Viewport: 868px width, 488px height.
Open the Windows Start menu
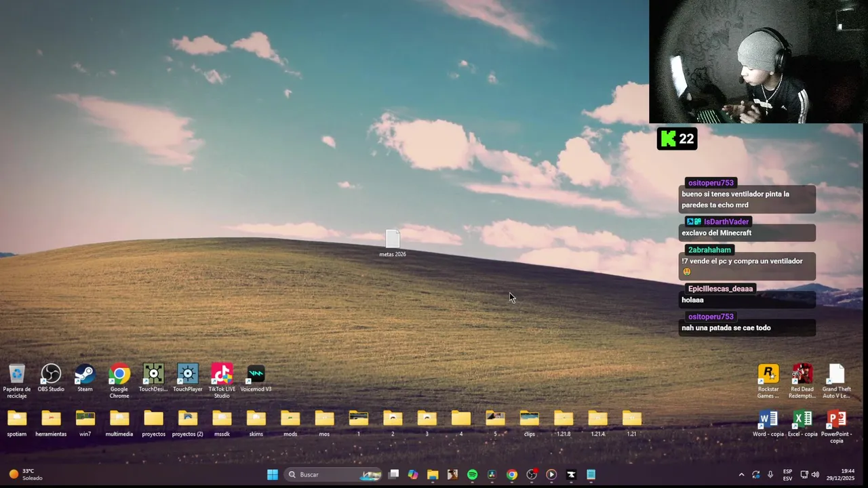point(273,474)
